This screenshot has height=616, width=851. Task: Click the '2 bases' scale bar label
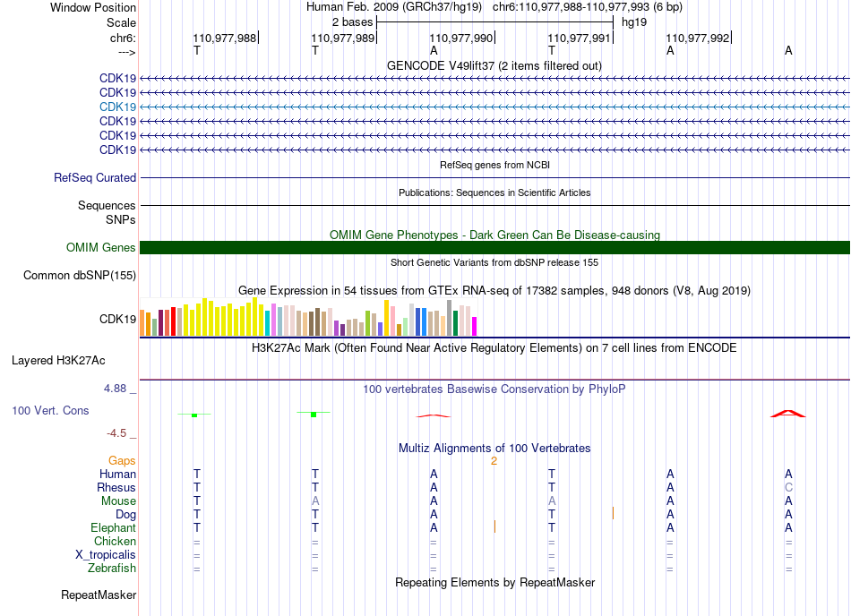(x=352, y=22)
